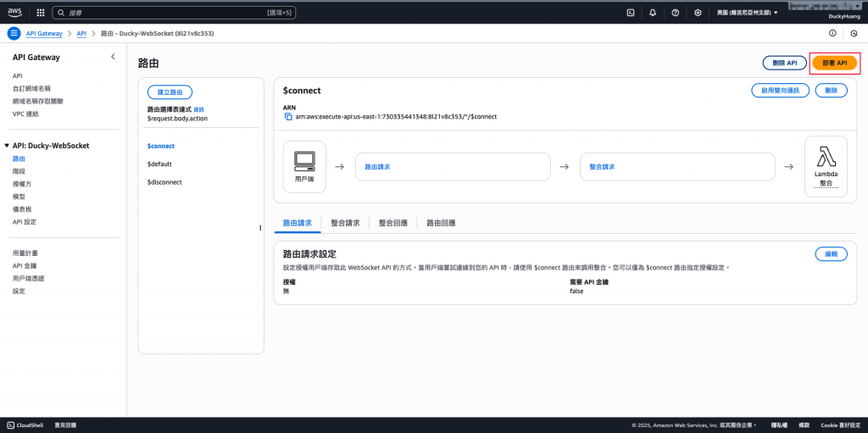Open VPC 連結 in the side navigation

tap(25, 114)
